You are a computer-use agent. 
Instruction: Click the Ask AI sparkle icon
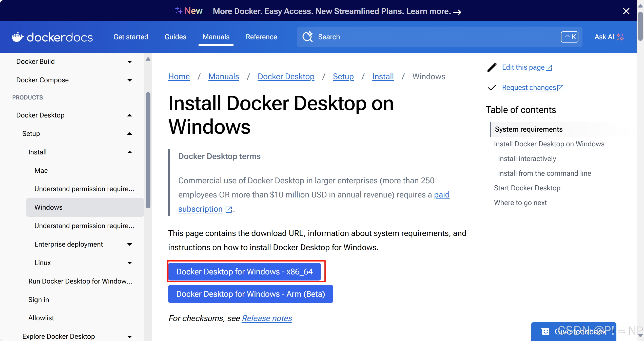[620, 37]
